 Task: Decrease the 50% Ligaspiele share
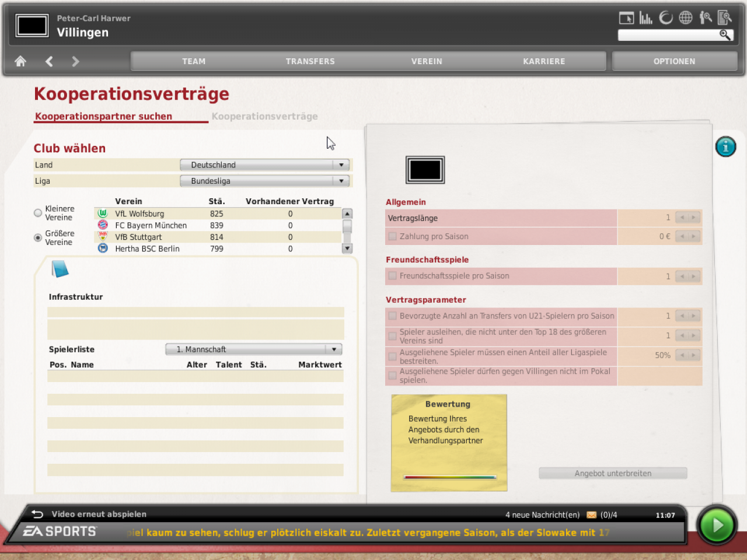(682, 355)
